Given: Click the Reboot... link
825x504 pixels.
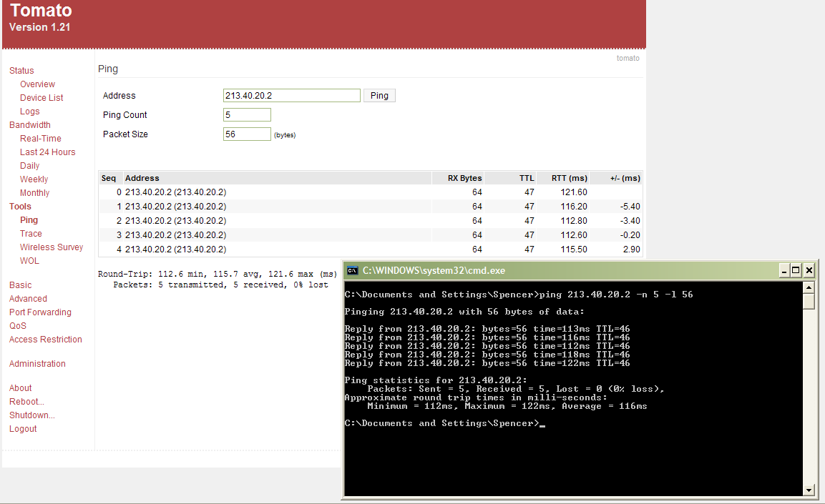Looking at the screenshot, I should click(26, 402).
